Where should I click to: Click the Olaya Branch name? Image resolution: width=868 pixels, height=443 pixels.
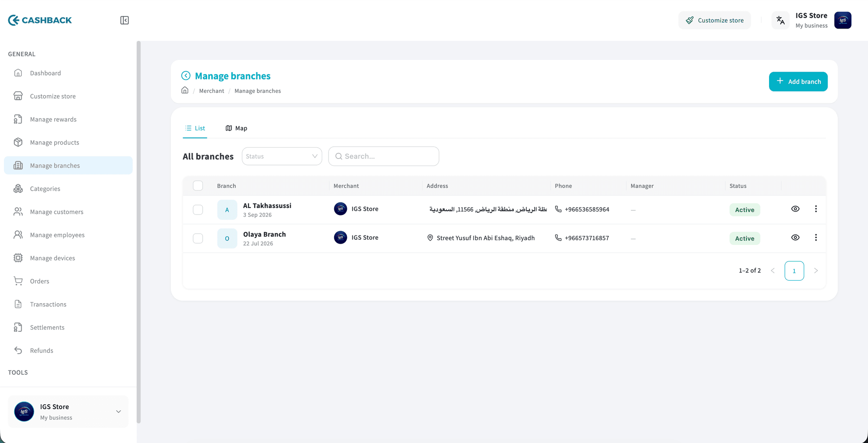tap(264, 234)
